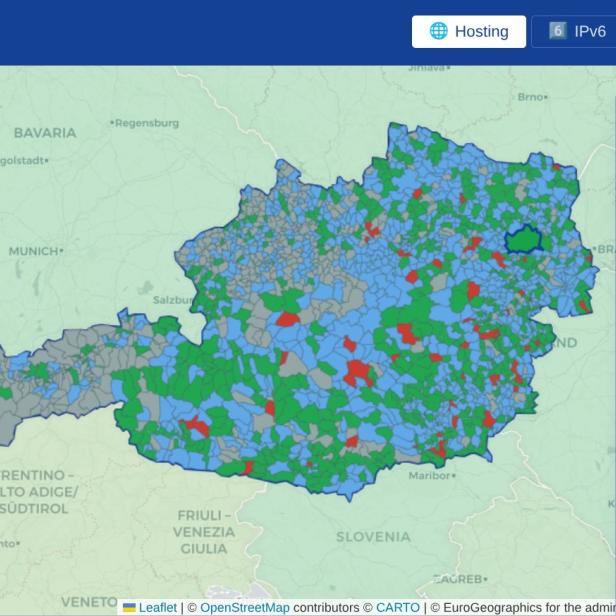Screen dimensions: 616x616
Task: Open the CARTO attribution link
Action: [398, 607]
